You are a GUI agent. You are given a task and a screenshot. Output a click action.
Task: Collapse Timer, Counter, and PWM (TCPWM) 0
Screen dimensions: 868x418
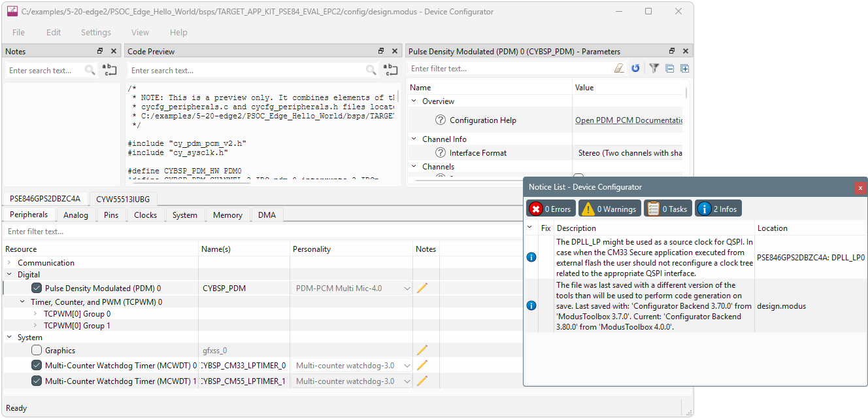[22, 302]
